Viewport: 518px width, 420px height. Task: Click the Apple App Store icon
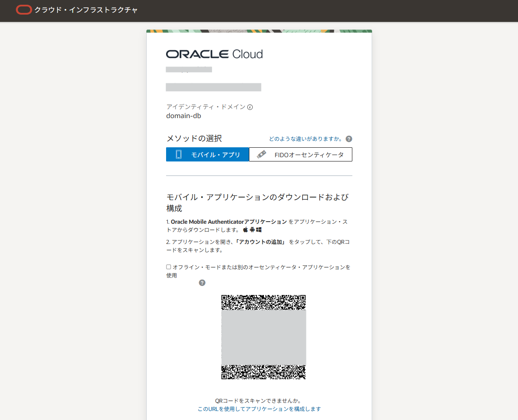[x=245, y=229]
